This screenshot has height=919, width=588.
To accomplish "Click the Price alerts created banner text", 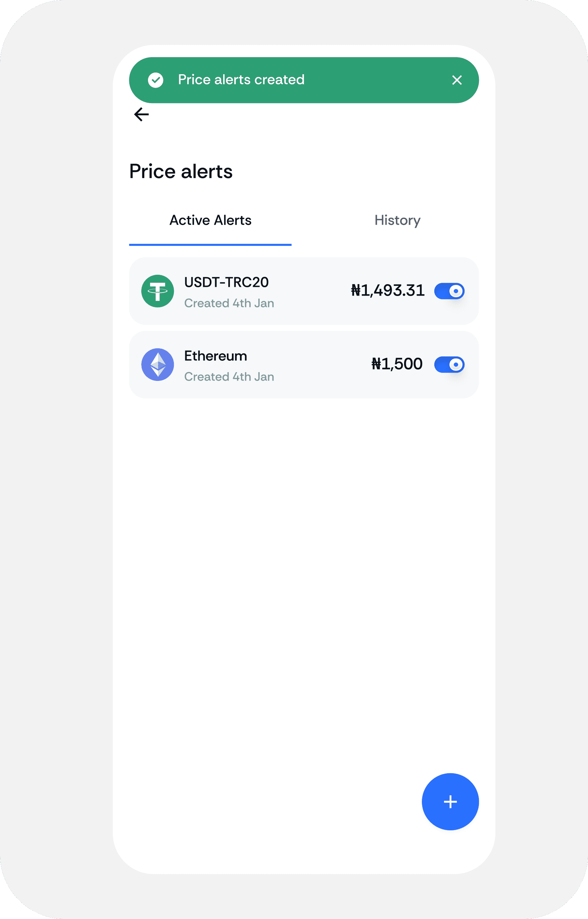I will tap(241, 80).
